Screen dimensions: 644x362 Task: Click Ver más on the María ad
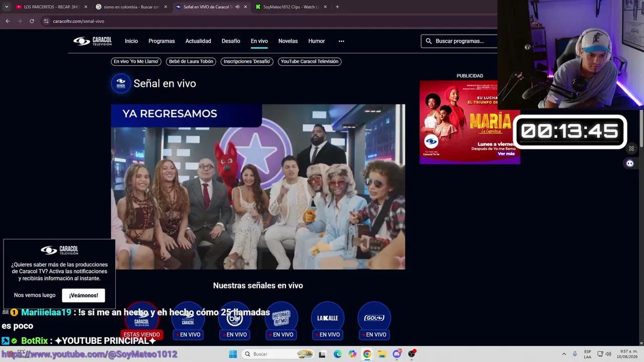(506, 154)
